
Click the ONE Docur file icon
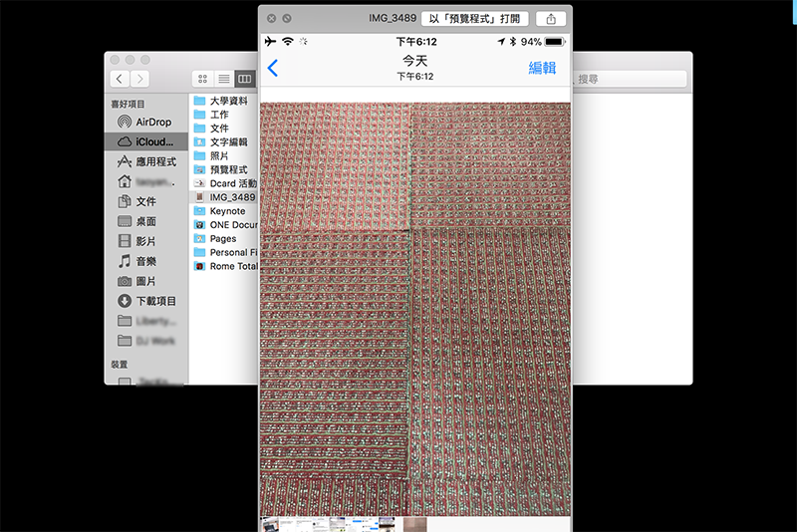pyautogui.click(x=200, y=224)
